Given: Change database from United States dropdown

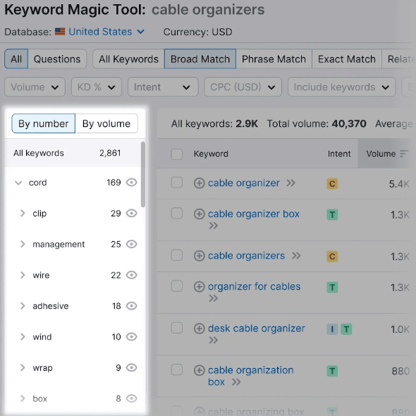Looking at the screenshot, I should click(106, 32).
